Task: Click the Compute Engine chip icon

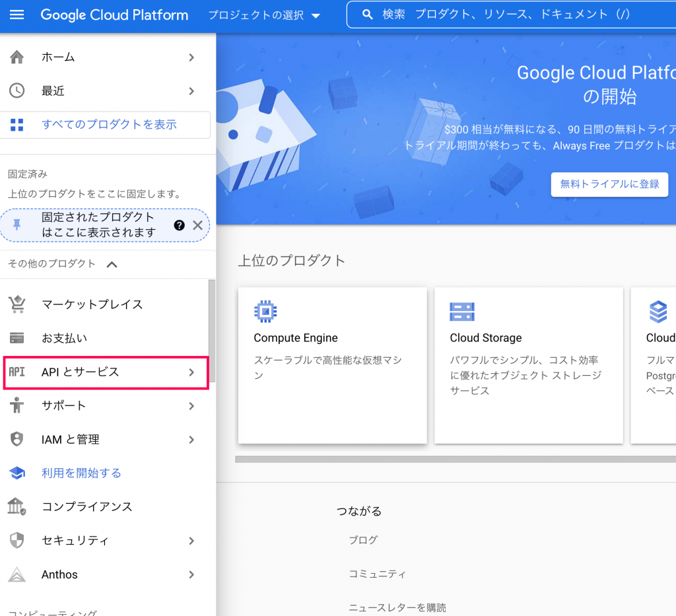Action: [265, 311]
